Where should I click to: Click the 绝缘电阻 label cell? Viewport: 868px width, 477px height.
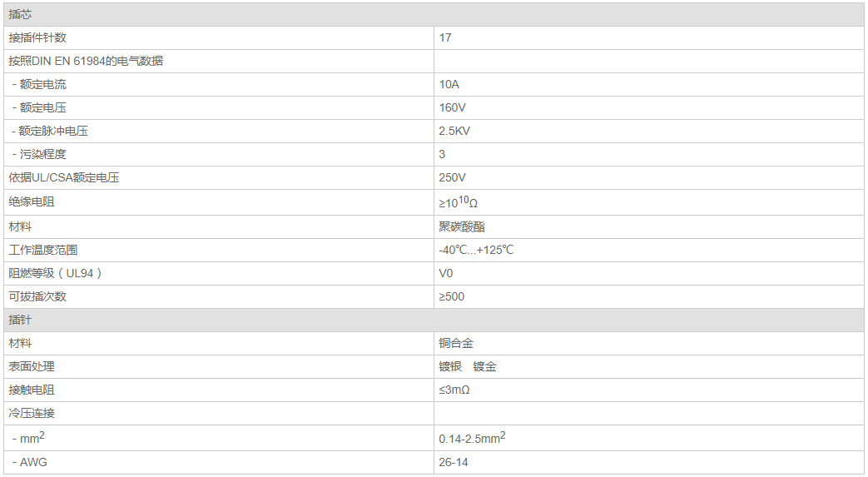[x=32, y=201]
